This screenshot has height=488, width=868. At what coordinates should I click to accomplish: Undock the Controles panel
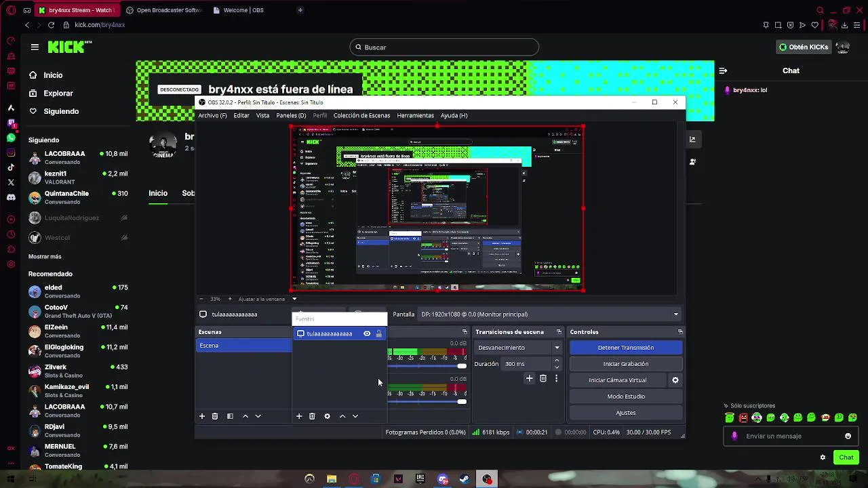tap(680, 332)
